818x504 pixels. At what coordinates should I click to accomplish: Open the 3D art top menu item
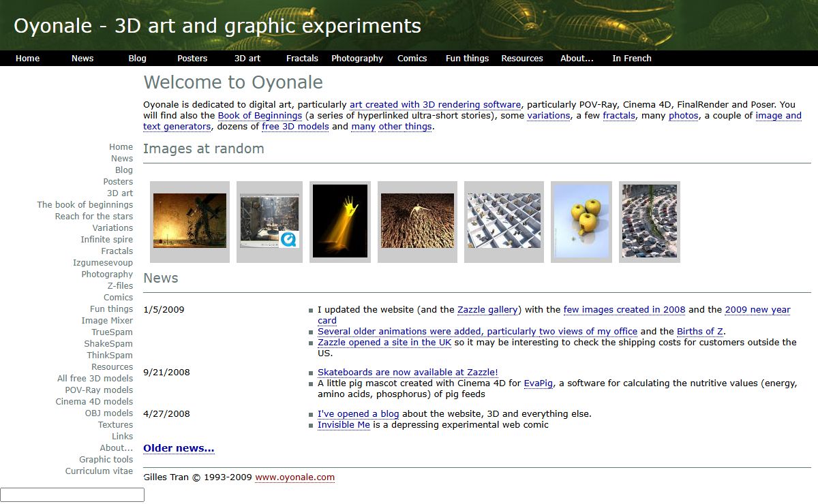(247, 59)
